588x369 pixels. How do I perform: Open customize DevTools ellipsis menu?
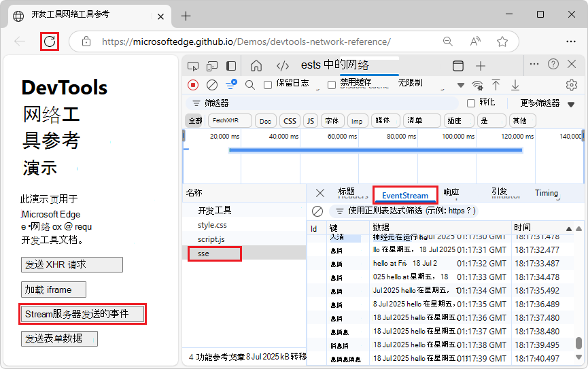tap(534, 64)
